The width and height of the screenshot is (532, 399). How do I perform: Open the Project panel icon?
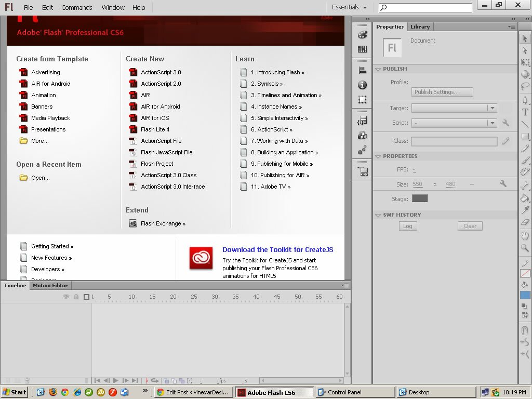[x=363, y=171]
